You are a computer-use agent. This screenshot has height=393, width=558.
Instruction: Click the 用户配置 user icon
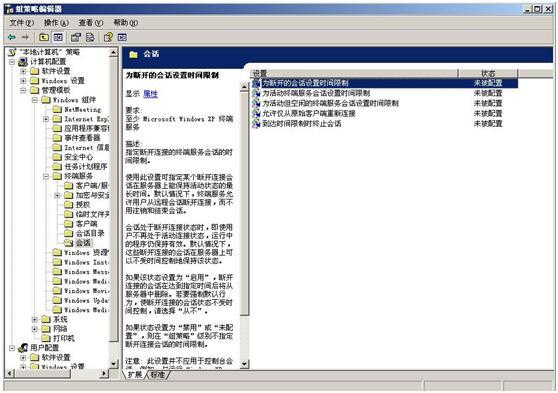23,348
